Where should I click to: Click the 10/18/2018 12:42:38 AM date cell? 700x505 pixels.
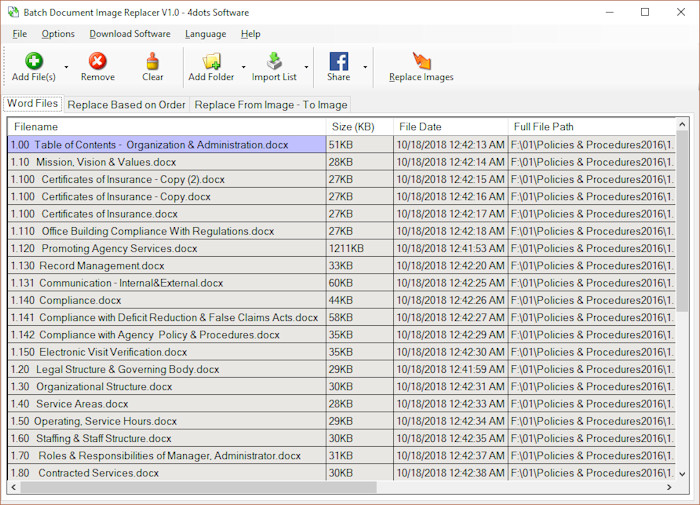(x=451, y=472)
